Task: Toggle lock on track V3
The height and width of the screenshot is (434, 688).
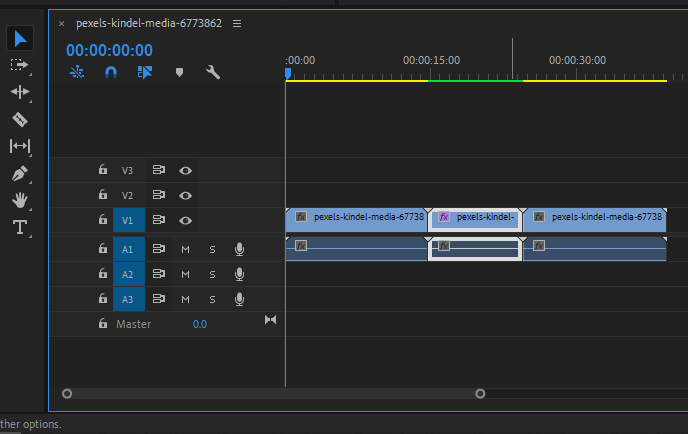Action: [x=103, y=169]
